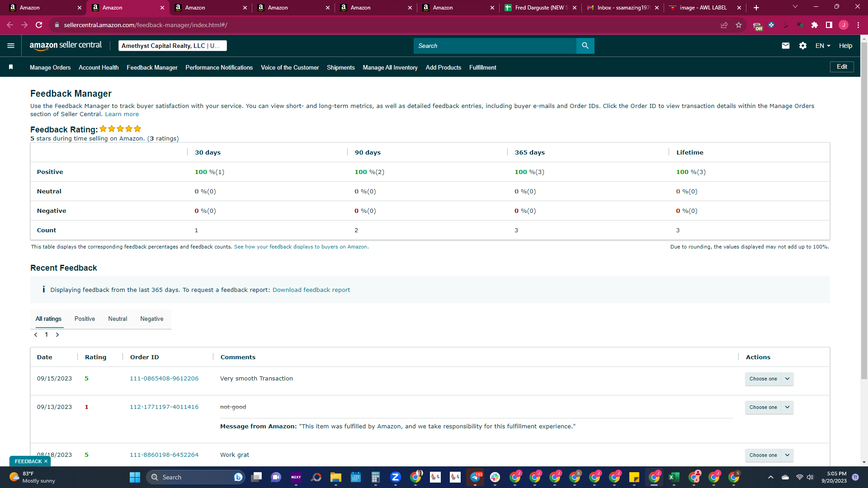This screenshot has width=868, height=488.
Task: Open the language EN dropdown
Action: [823, 46]
